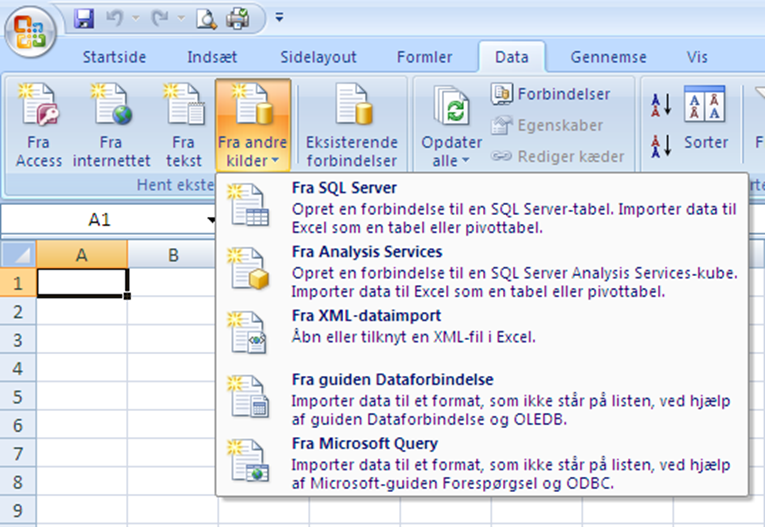This screenshot has width=765, height=527.
Task: Click the active cell A1
Action: [x=82, y=283]
